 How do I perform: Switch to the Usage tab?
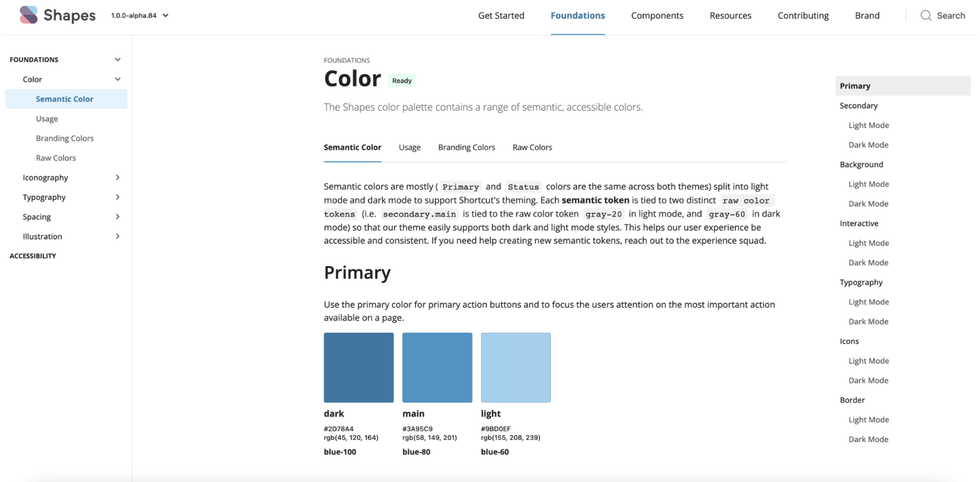coord(409,147)
